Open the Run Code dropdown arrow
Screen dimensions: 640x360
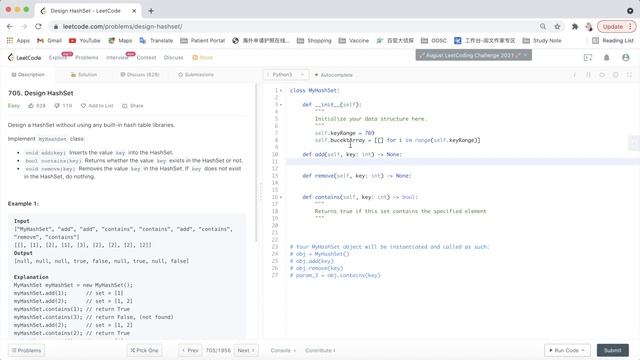click(582, 350)
